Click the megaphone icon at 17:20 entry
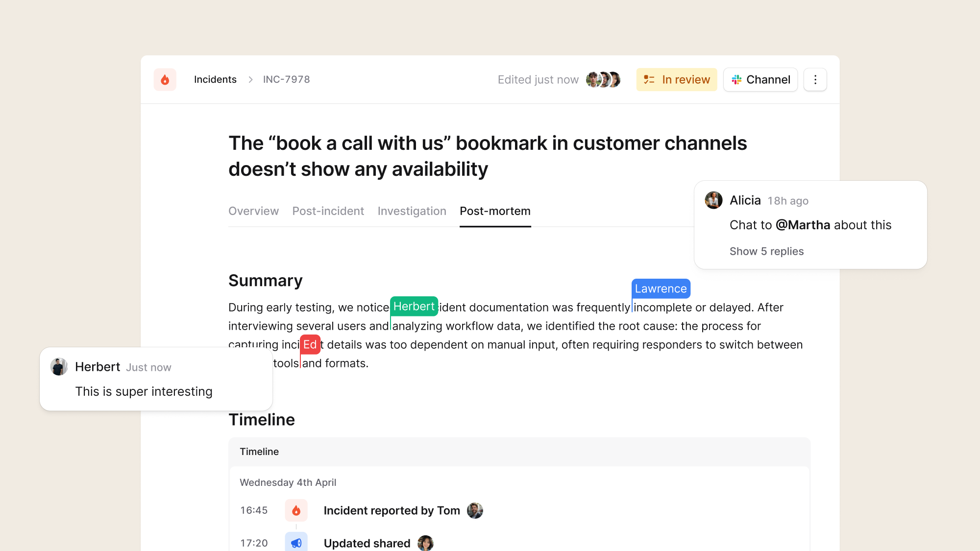 coord(296,543)
